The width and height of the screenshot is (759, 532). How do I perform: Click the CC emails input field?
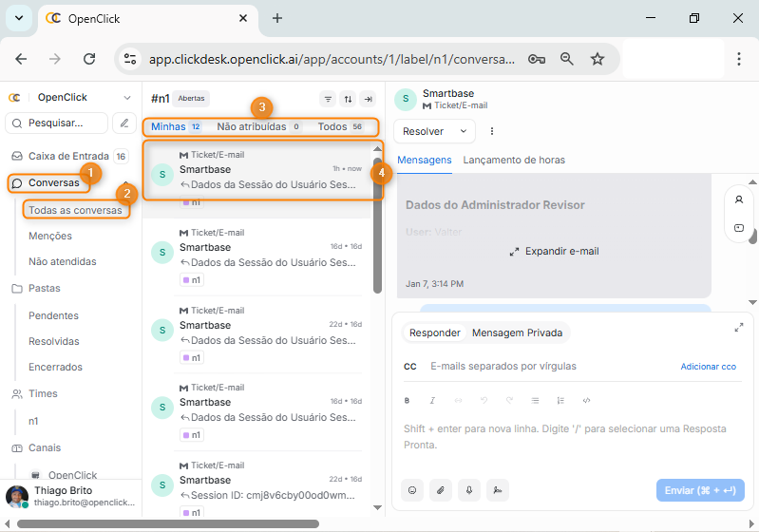[x=546, y=367]
